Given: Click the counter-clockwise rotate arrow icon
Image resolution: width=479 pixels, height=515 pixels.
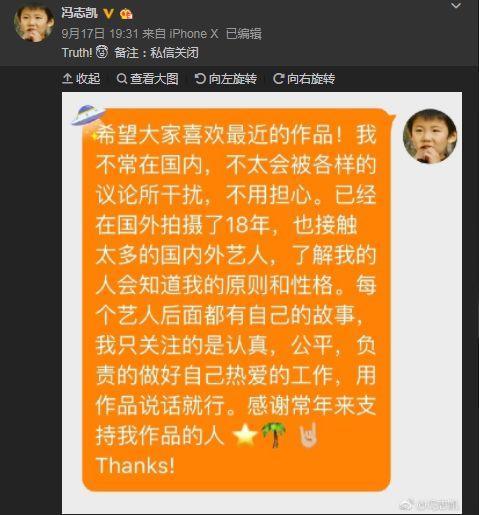Looking at the screenshot, I should [200, 79].
